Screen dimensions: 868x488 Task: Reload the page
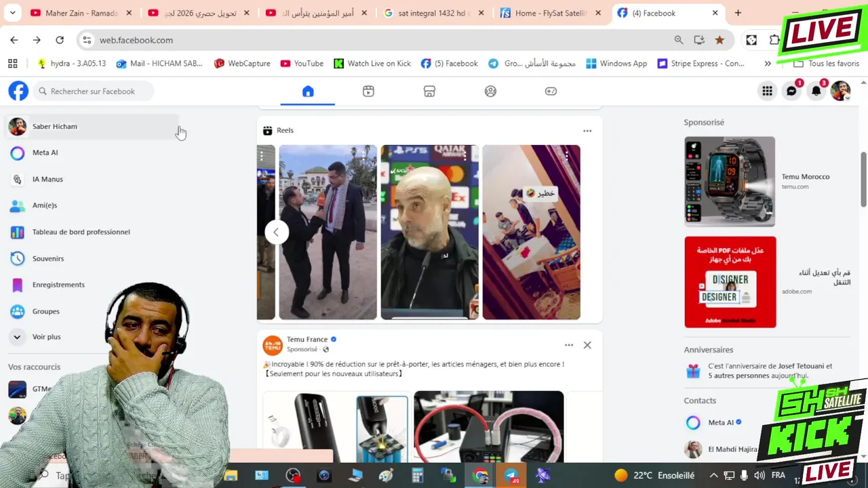(60, 40)
